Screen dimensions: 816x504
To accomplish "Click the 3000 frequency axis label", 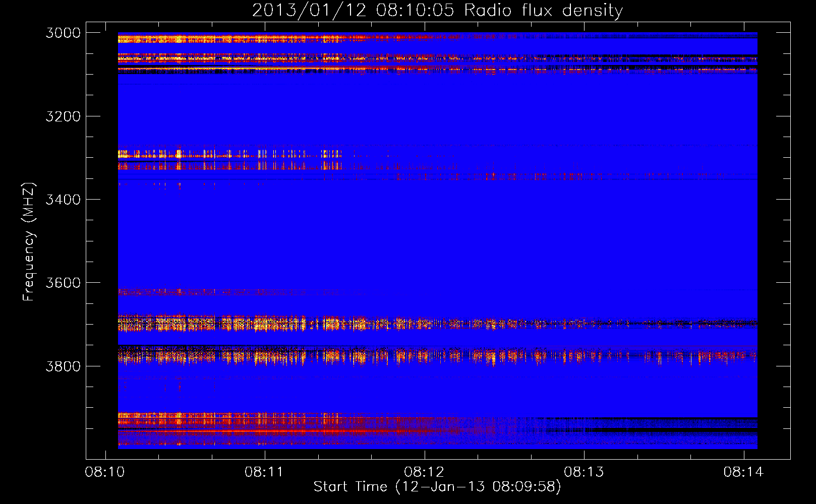I will coord(63,33).
